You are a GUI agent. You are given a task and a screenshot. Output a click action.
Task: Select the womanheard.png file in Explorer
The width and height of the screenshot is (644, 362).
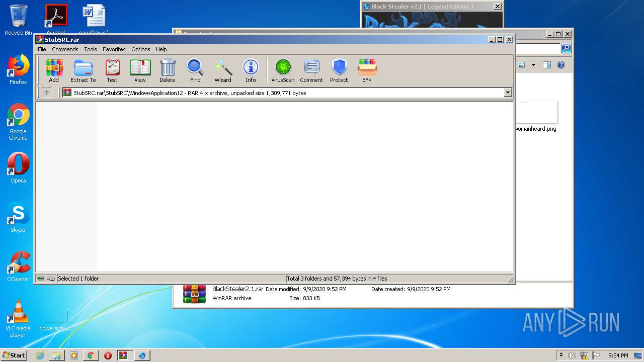536,117
